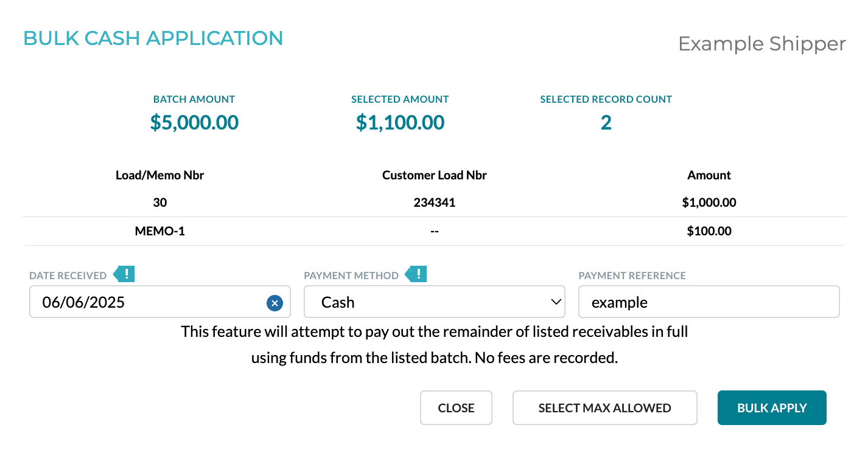The width and height of the screenshot is (868, 450).
Task: Click the $1,100.00 selected amount value
Action: [x=400, y=123]
